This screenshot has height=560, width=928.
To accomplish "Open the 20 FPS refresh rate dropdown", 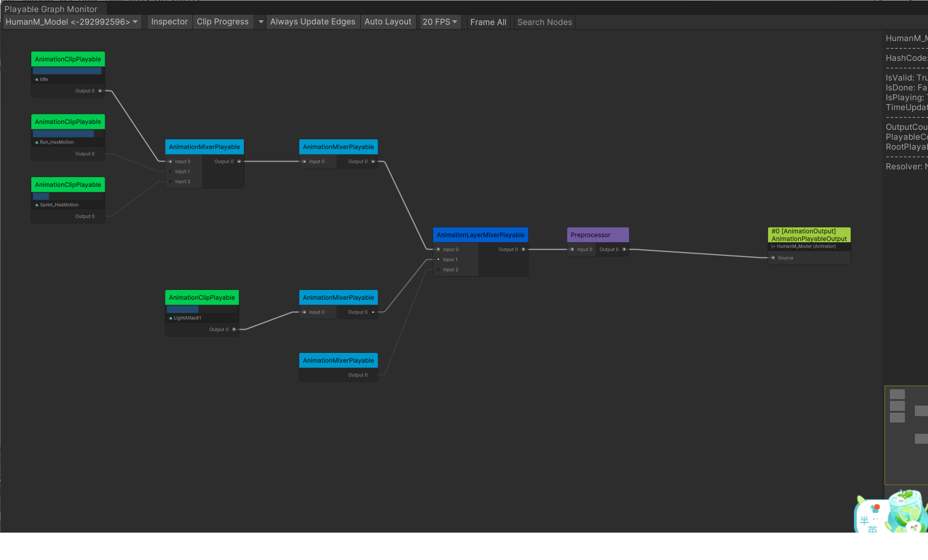I will point(440,22).
